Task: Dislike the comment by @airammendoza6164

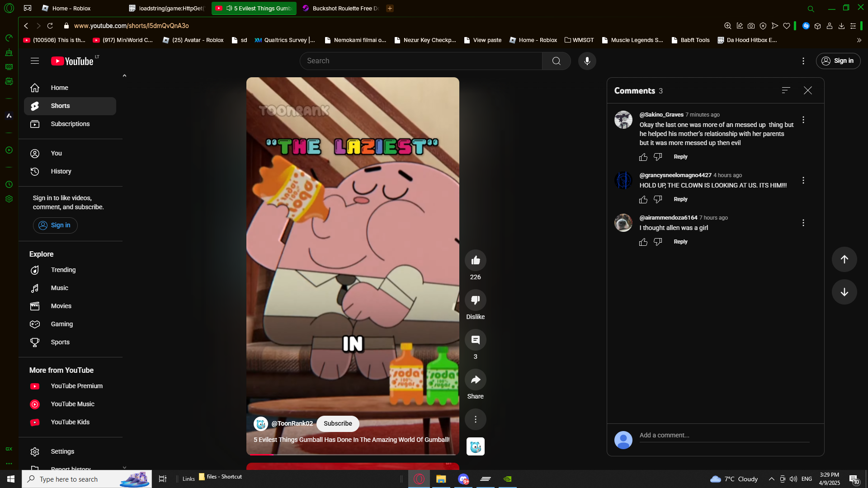Action: click(658, 242)
